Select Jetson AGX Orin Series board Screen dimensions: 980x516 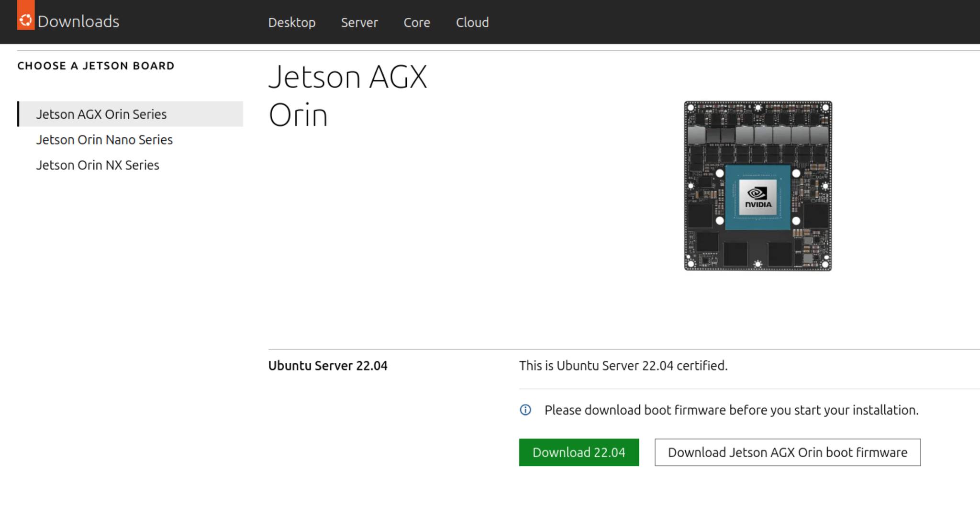130,114
